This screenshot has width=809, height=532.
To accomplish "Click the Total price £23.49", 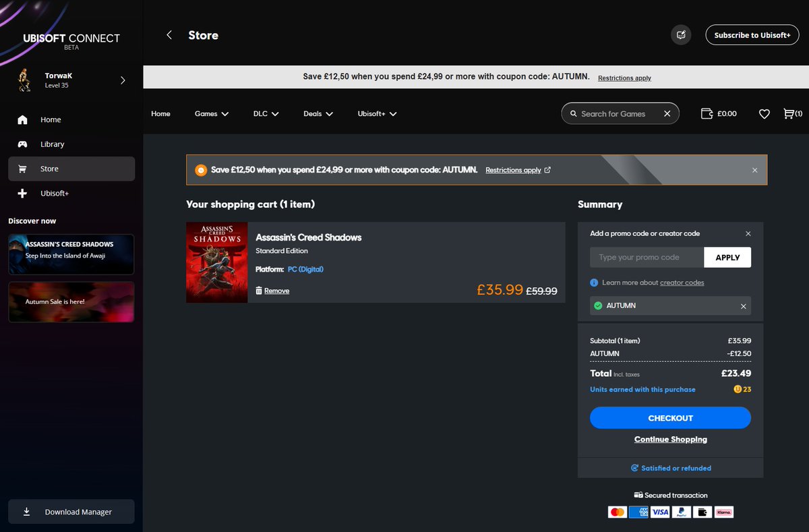I will pyautogui.click(x=736, y=373).
